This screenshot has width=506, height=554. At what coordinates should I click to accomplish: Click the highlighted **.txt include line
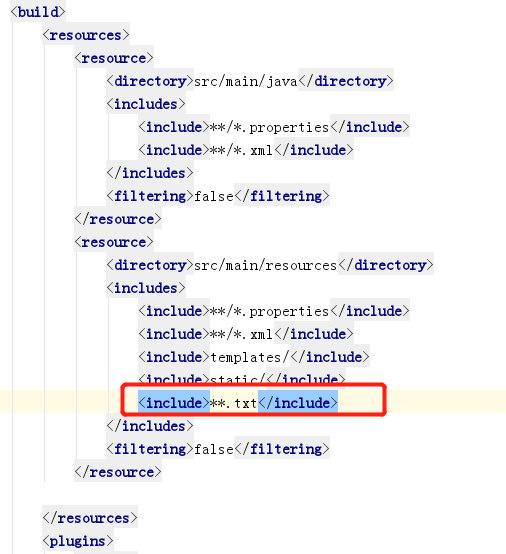coord(238,403)
